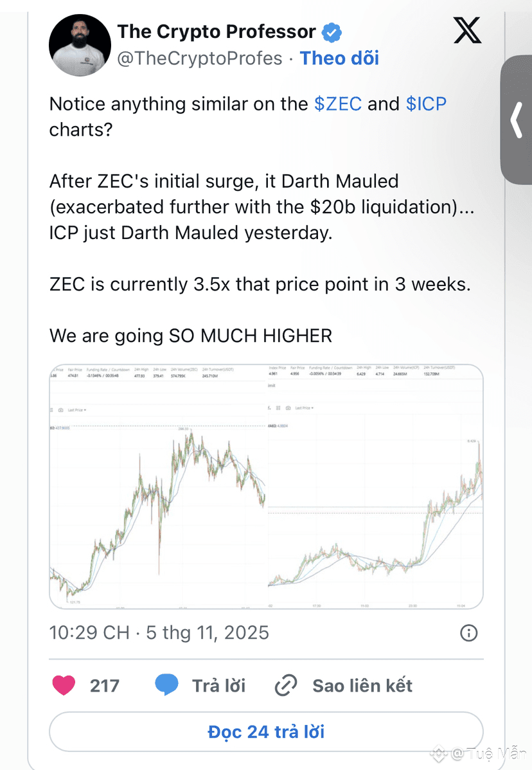The height and width of the screenshot is (770, 532).
Task: Open the $ZEC cashtag link
Action: click(x=338, y=104)
